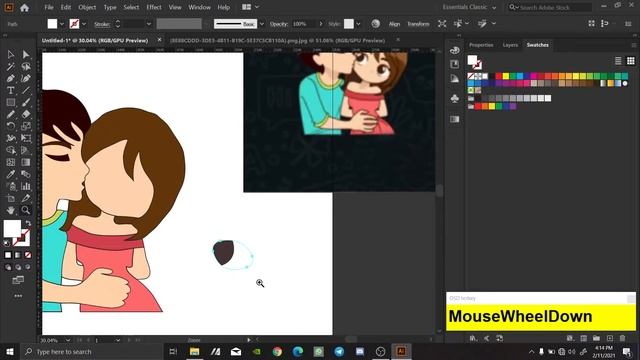Select the Rectangle tool
Image resolution: width=640 pixels, height=360 pixels.
pos(11,102)
